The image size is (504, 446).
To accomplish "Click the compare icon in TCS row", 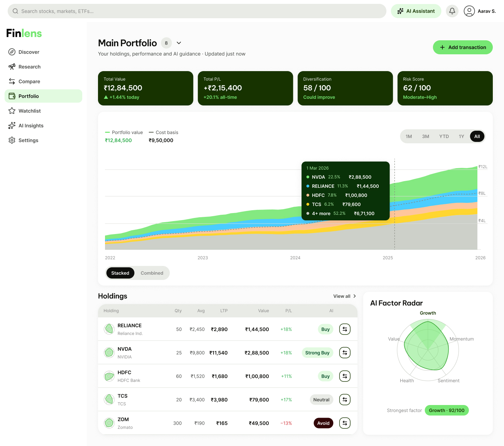I will tap(345, 399).
